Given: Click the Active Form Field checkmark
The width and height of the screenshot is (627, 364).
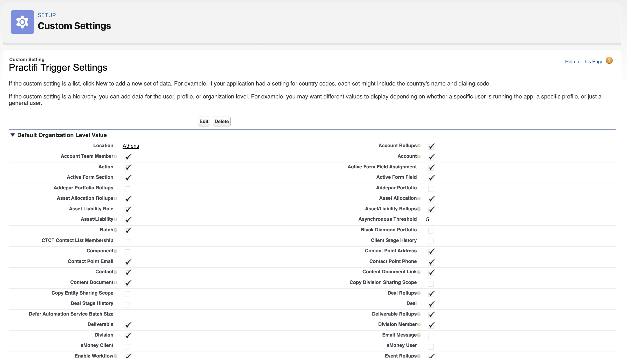Looking at the screenshot, I should tap(431, 178).
